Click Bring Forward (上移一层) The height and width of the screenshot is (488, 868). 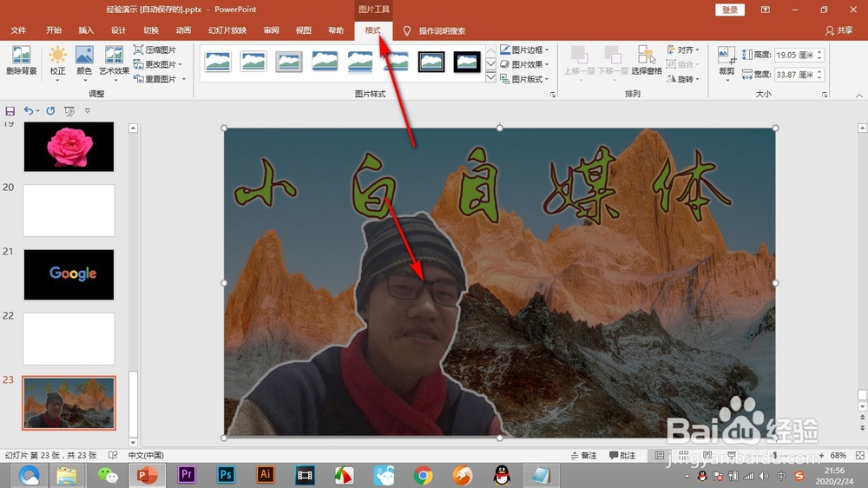(x=579, y=62)
